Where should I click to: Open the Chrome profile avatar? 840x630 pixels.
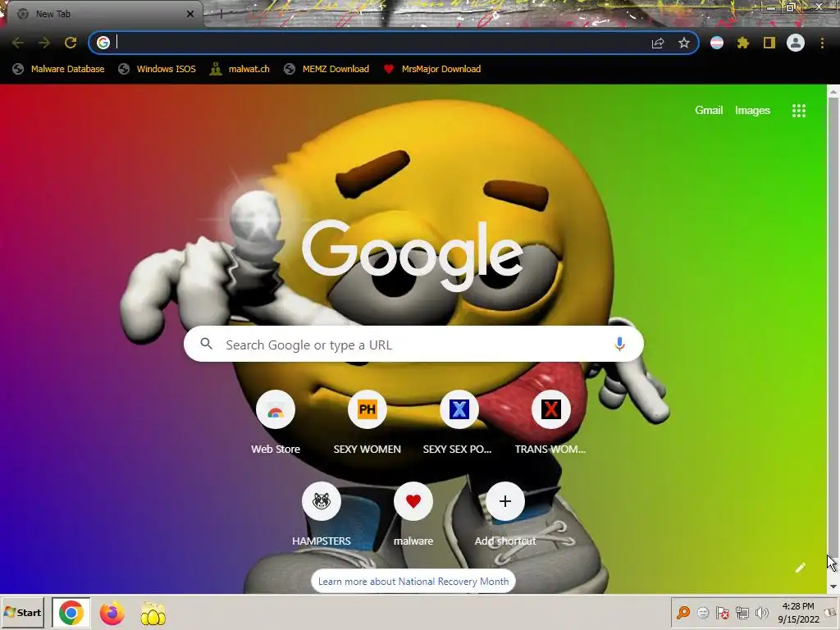pos(796,43)
